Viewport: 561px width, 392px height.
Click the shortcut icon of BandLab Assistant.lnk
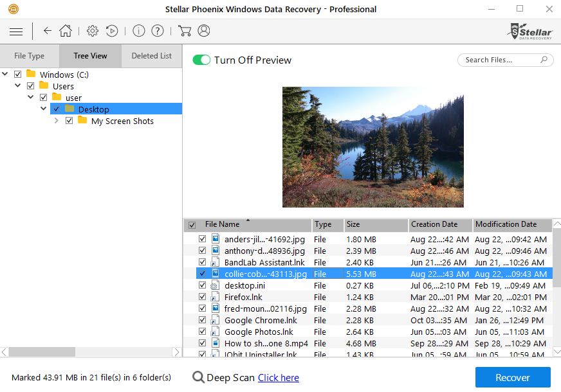click(215, 262)
